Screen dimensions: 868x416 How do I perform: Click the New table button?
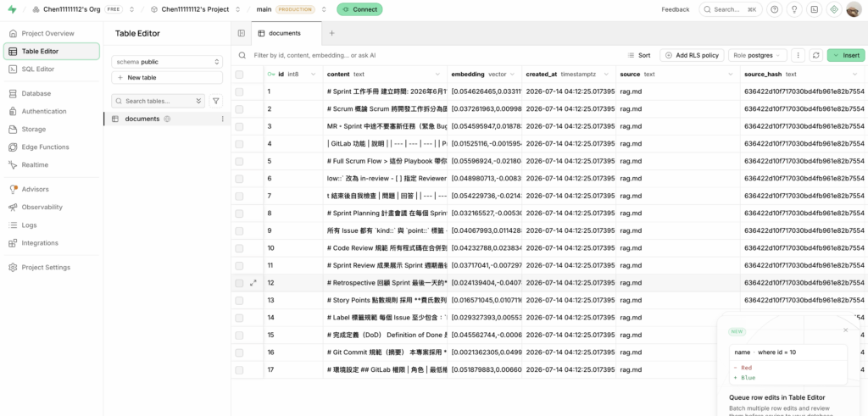(x=167, y=77)
